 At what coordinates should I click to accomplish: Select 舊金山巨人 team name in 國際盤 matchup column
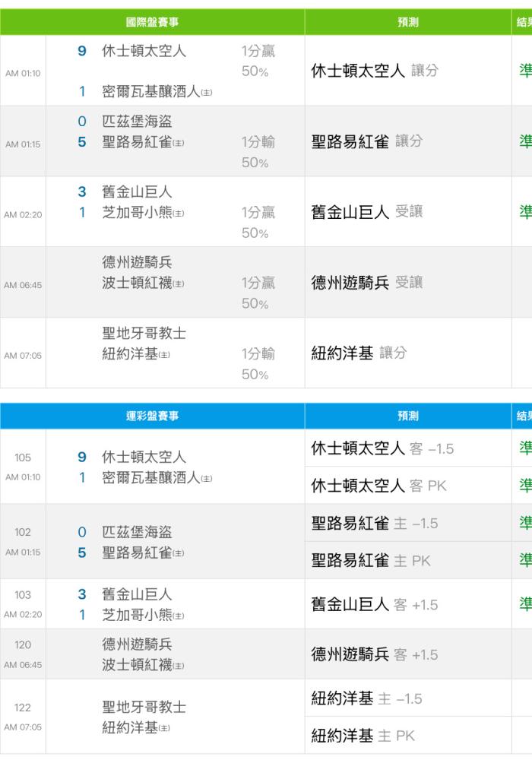coord(137,192)
